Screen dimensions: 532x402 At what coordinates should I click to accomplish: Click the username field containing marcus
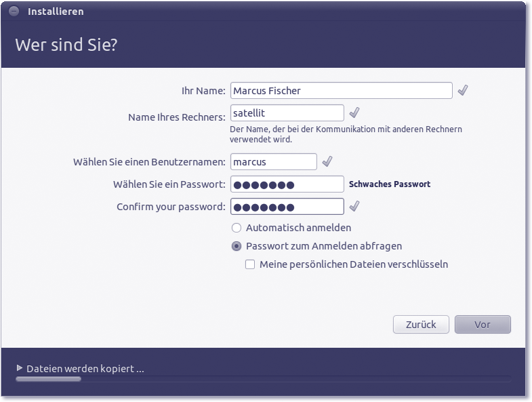pyautogui.click(x=273, y=161)
